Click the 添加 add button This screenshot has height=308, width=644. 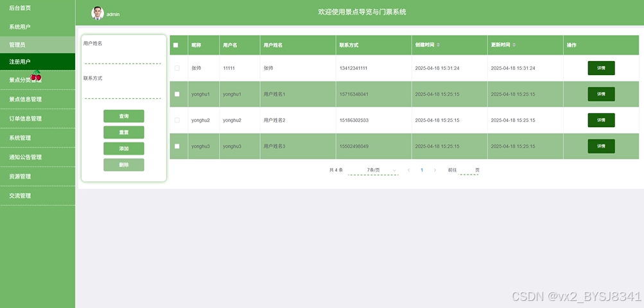click(124, 149)
